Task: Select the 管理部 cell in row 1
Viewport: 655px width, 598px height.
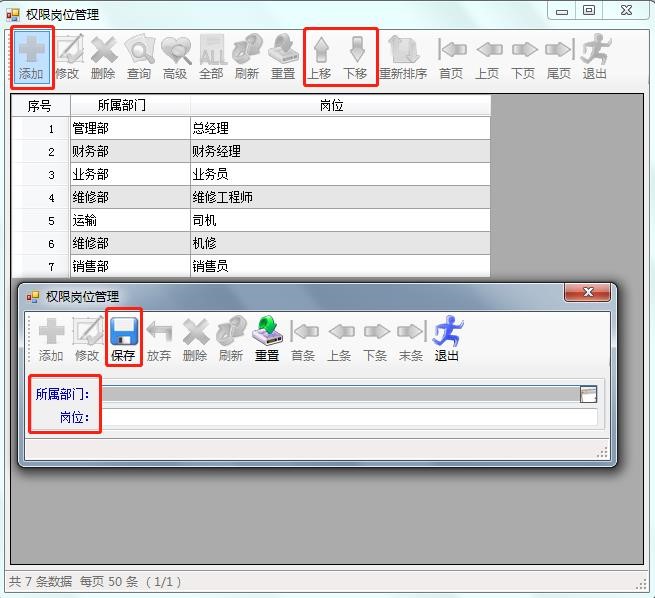Action: pos(130,128)
